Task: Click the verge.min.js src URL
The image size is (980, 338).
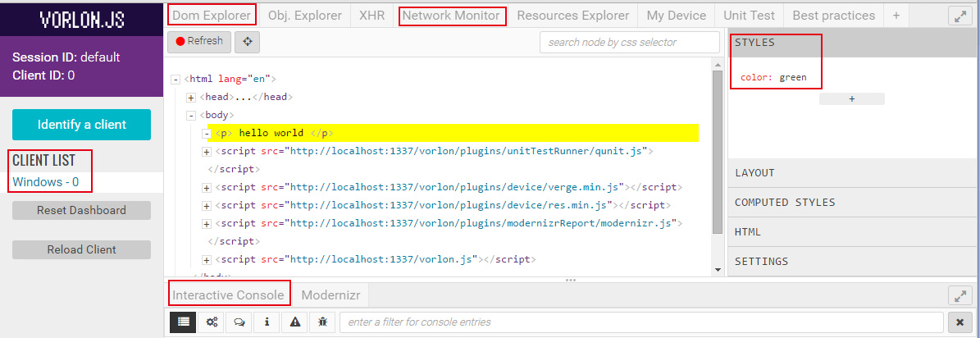Action: coord(456,187)
